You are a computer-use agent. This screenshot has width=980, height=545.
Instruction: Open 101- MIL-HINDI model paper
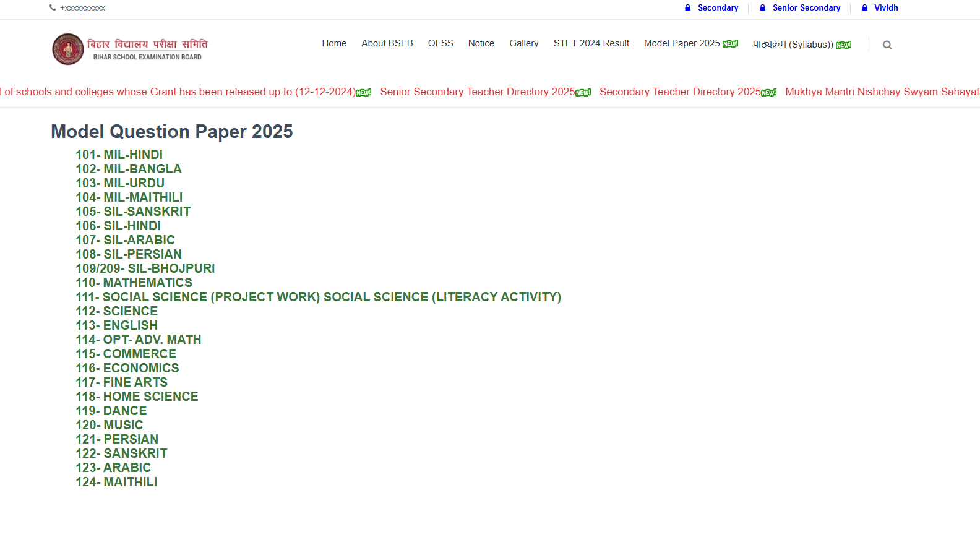click(119, 155)
